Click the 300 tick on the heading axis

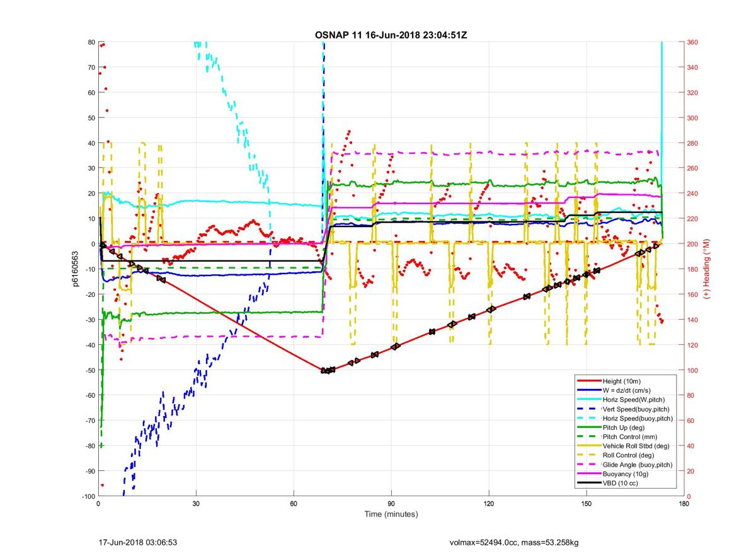coord(693,118)
